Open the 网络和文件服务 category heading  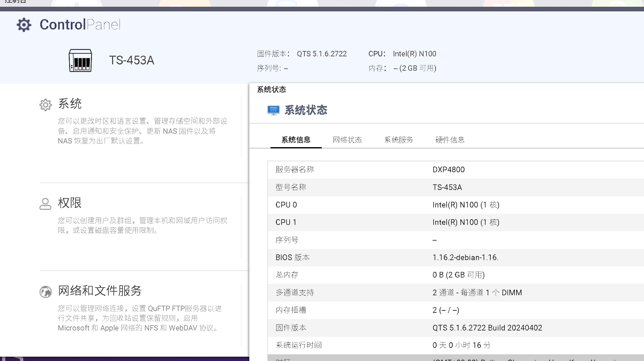point(100,291)
